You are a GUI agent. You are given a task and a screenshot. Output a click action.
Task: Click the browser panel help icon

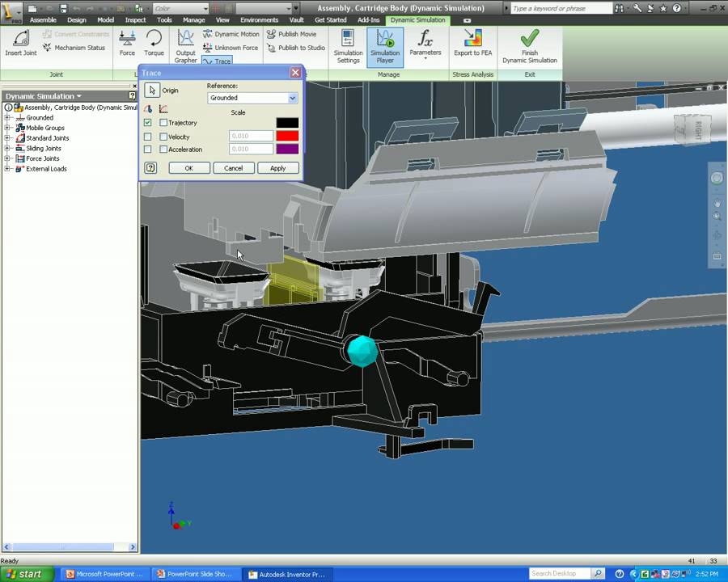tap(133, 95)
